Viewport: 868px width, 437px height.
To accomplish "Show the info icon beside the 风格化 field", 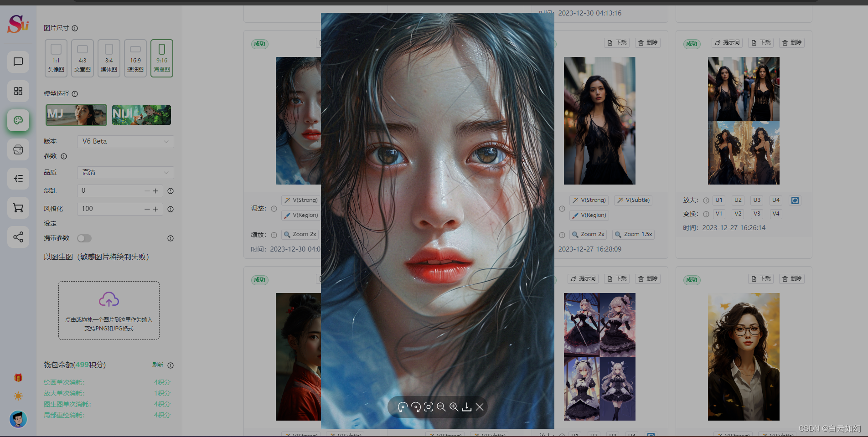I will coord(170,209).
